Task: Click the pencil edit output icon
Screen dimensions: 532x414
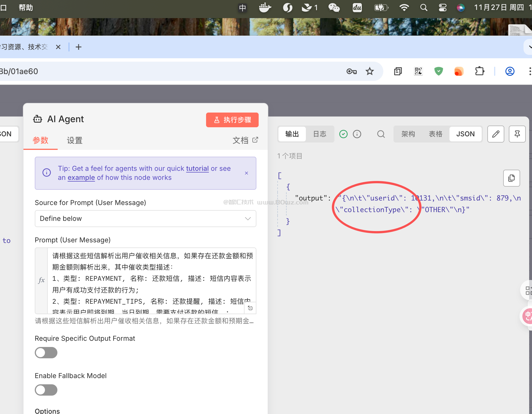Action: click(496, 134)
